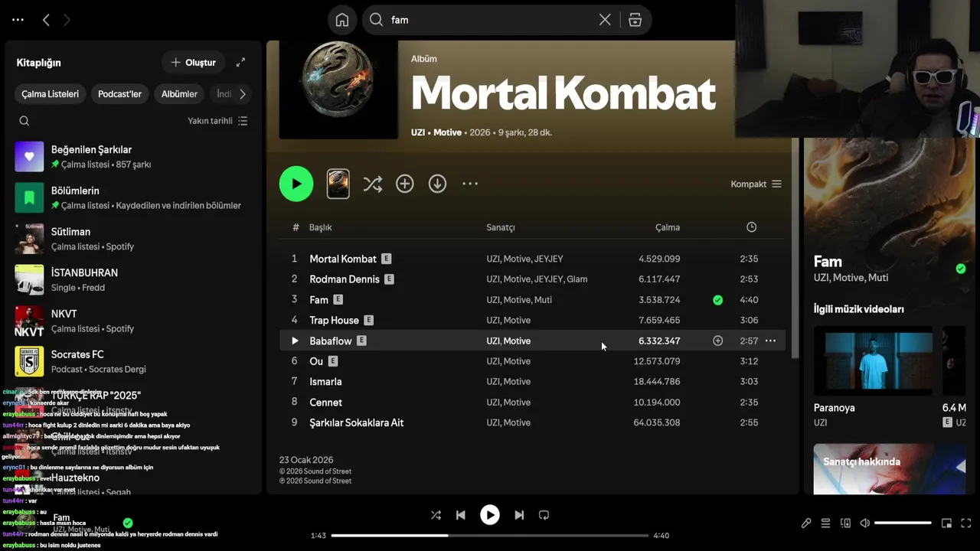980x551 pixels.
Task: Toggle repeat in the player bar
Action: pyautogui.click(x=544, y=515)
